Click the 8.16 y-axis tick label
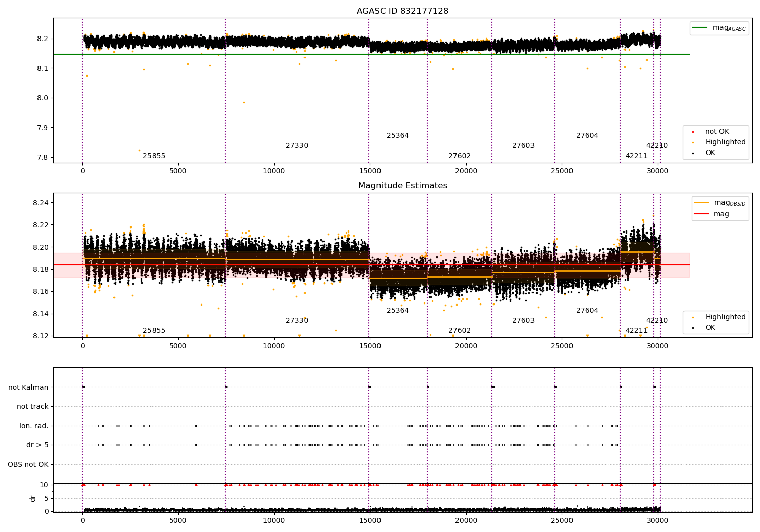760x532 pixels. [x=41, y=291]
